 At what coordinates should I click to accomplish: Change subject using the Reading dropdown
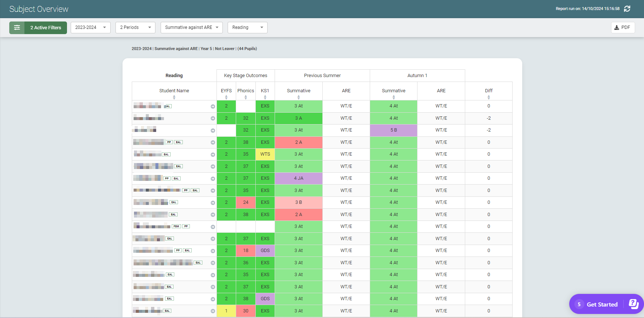(x=247, y=27)
